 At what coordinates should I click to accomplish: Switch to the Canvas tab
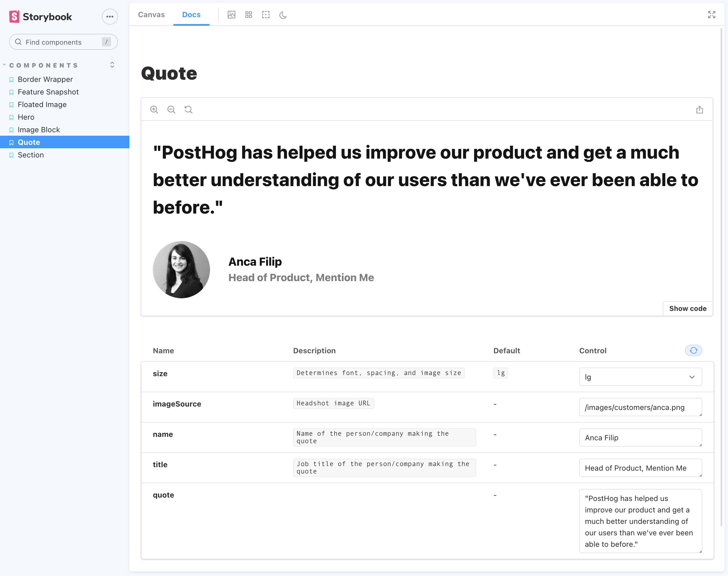pos(151,15)
